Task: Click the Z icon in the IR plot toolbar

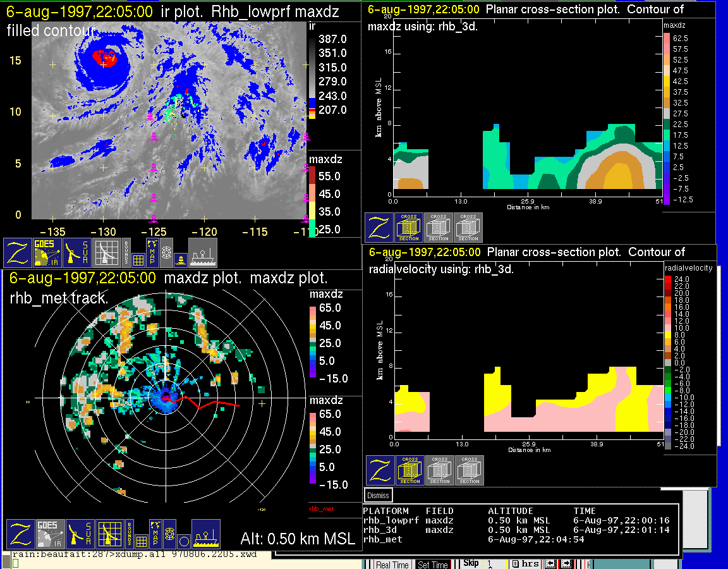Action: (x=18, y=253)
